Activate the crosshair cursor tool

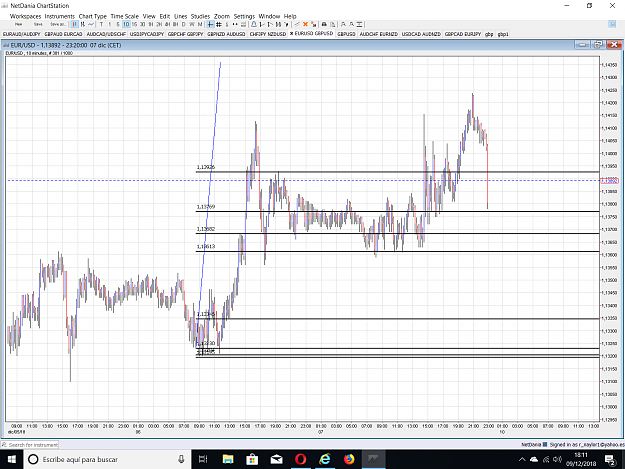pyautogui.click(x=210, y=24)
